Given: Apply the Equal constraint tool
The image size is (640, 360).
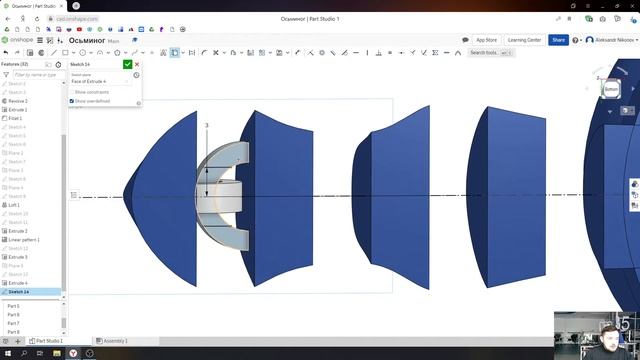Looking at the screenshot, I should click(390, 53).
